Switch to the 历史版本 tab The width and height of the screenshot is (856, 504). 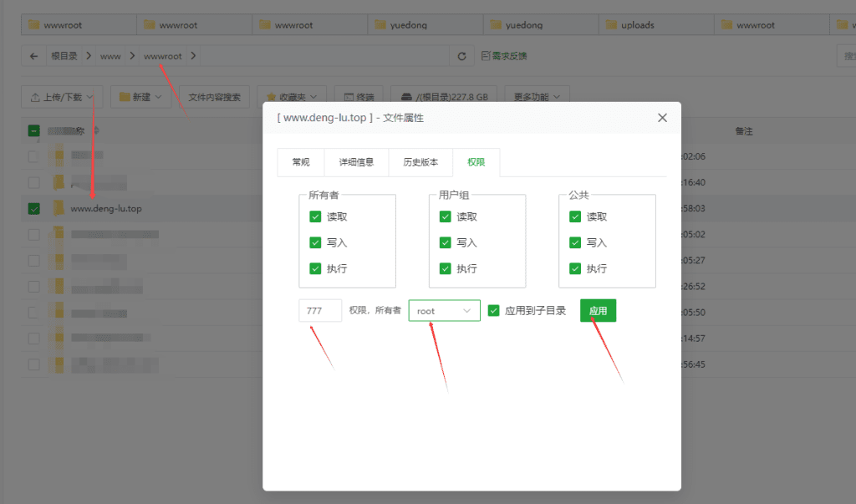click(x=421, y=162)
